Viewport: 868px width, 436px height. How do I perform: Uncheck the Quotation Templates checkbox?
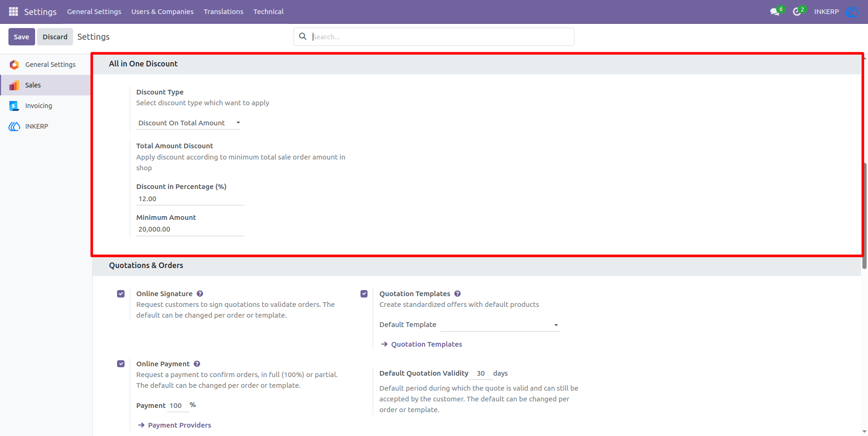pos(364,294)
